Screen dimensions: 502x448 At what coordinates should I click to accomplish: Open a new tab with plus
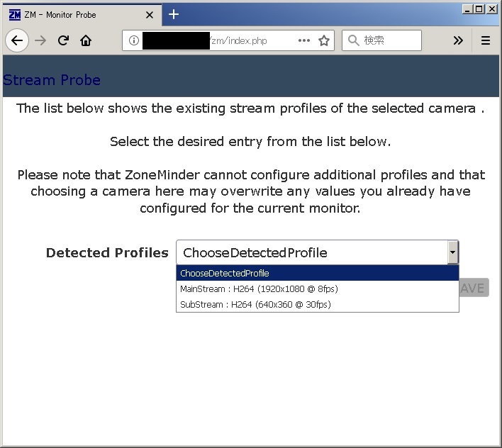tap(174, 14)
